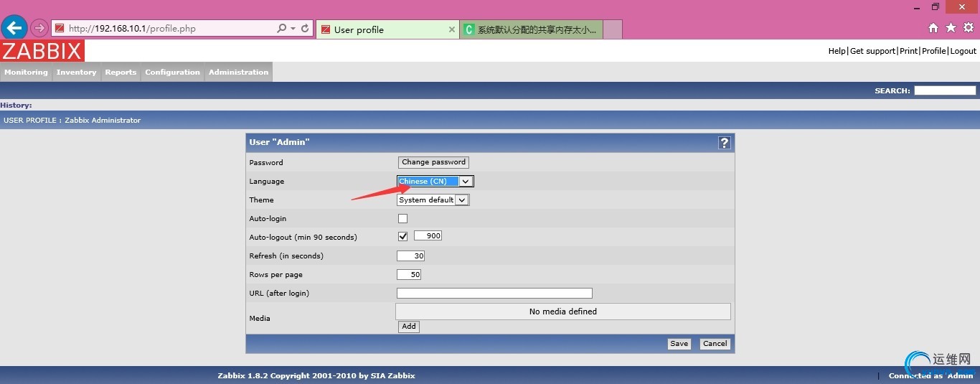Toggle the Auto-logout checkbox
Viewport: 980px width, 384px height.
pos(402,237)
